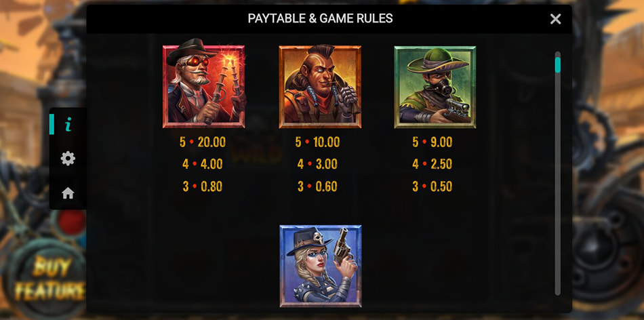Select the old man with dynamite symbol

tap(204, 86)
